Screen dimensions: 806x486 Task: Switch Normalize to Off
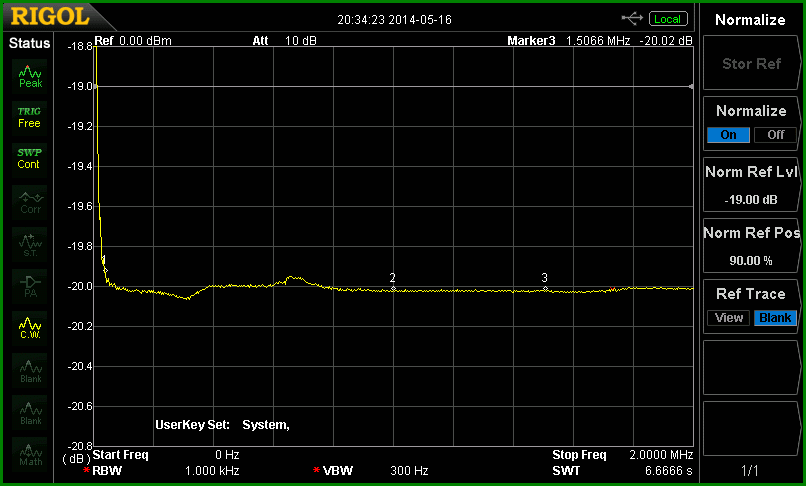[x=776, y=135]
